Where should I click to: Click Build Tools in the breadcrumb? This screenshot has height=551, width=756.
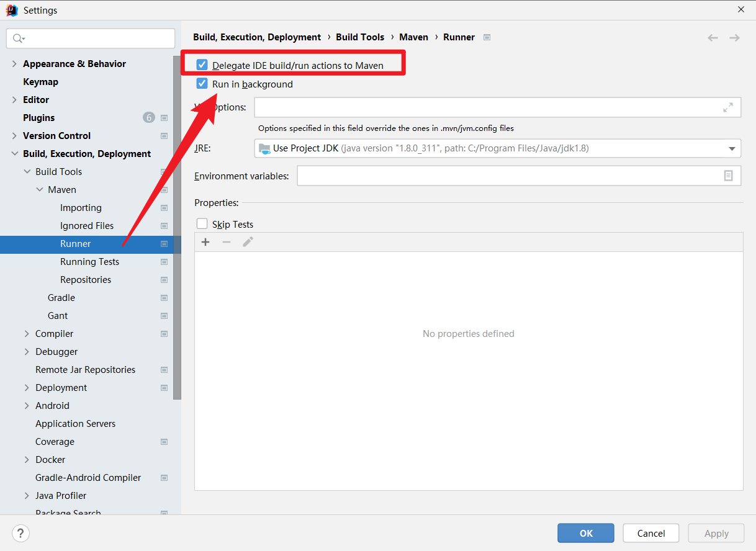point(360,37)
